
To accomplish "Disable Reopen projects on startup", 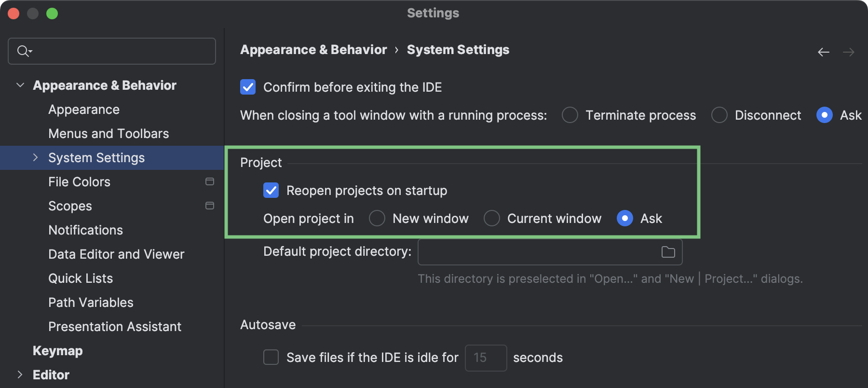I will click(x=271, y=190).
